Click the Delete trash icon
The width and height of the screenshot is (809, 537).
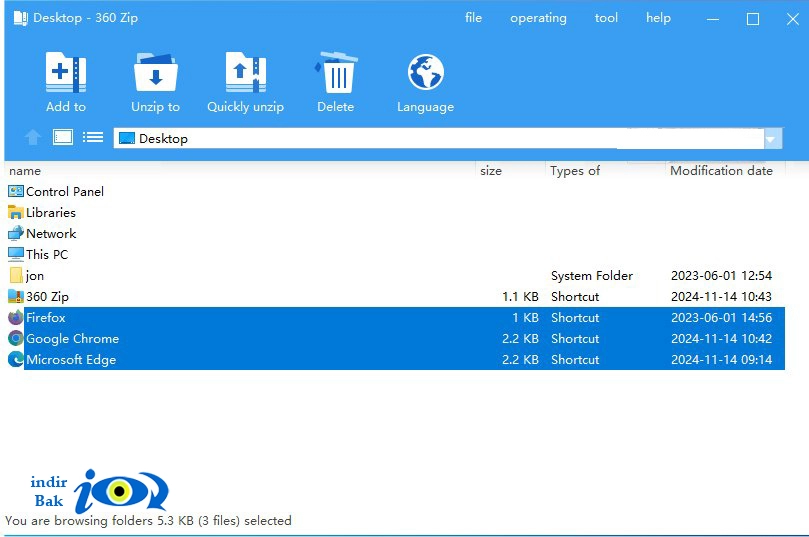pyautogui.click(x=335, y=73)
